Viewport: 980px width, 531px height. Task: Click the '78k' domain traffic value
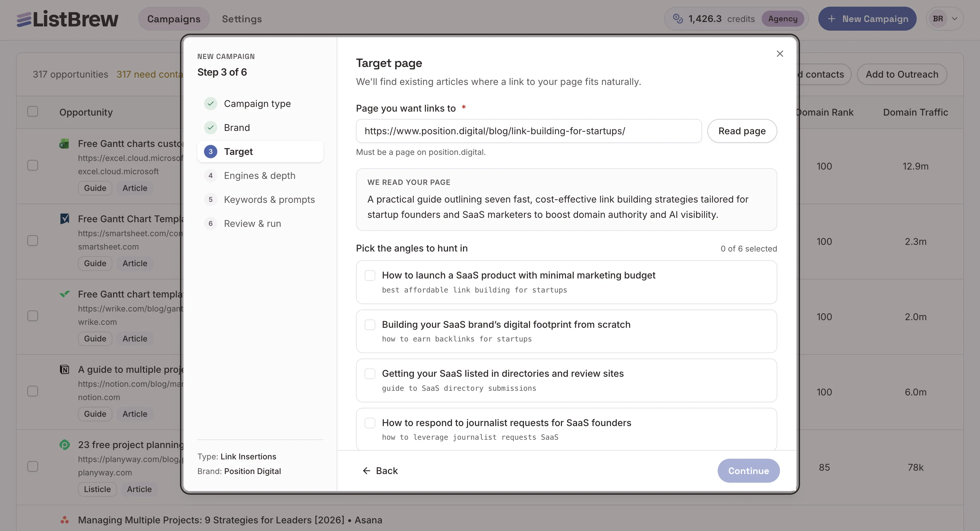point(915,467)
